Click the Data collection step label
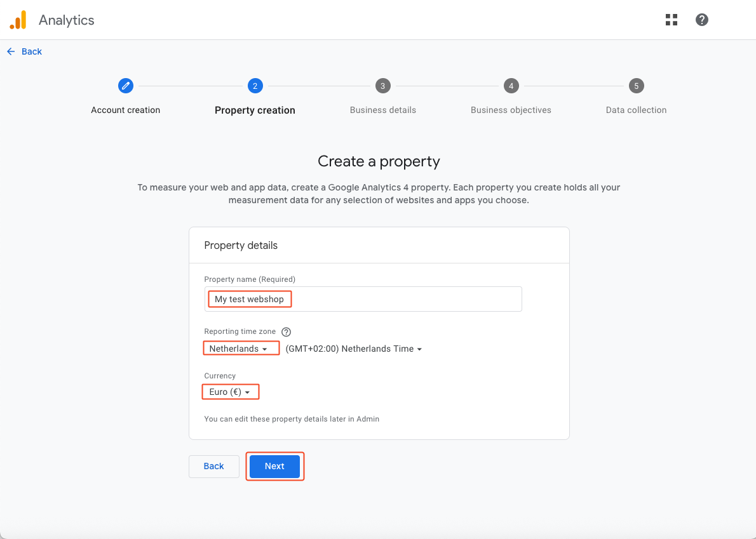This screenshot has height=539, width=756. tap(636, 110)
